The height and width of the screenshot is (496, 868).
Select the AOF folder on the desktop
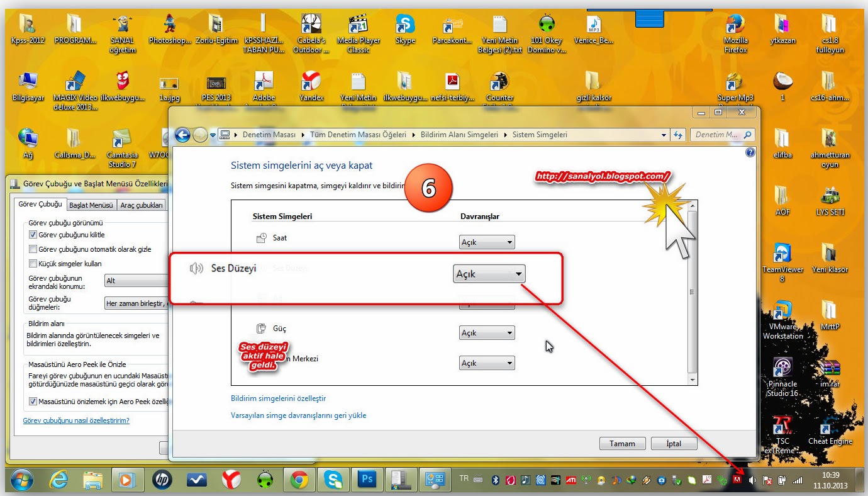click(x=782, y=201)
